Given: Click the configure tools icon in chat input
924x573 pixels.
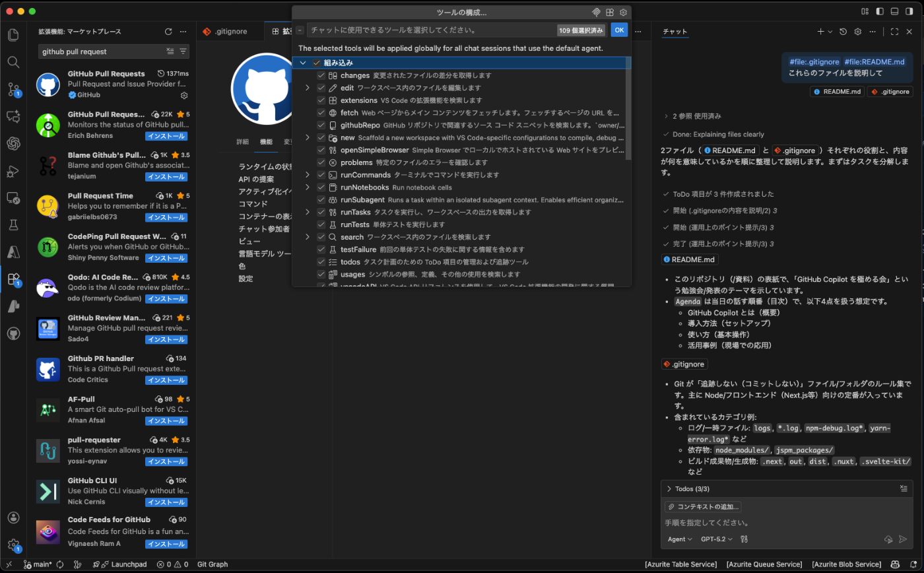Looking at the screenshot, I should point(744,539).
